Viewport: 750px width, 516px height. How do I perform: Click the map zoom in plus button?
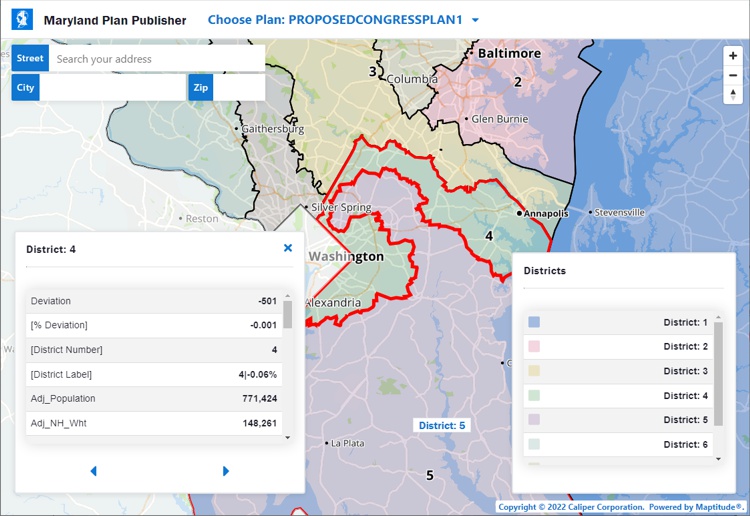coord(733,56)
